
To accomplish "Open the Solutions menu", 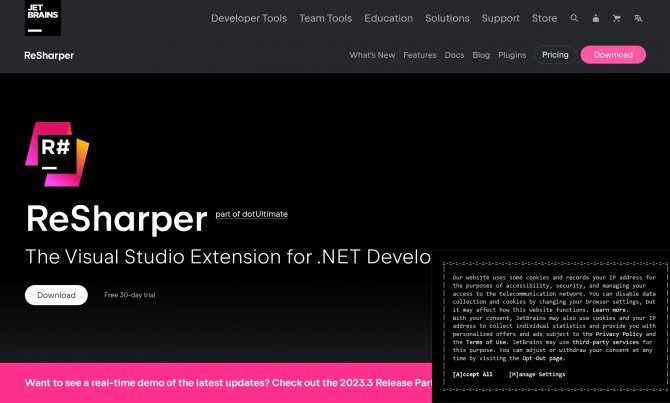I will point(447,18).
